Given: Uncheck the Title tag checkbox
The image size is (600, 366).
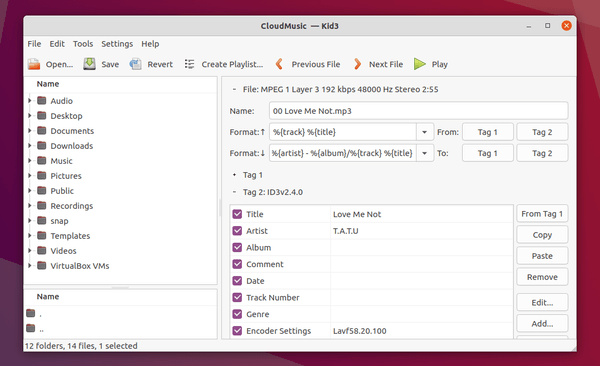Looking at the screenshot, I should coord(237,214).
